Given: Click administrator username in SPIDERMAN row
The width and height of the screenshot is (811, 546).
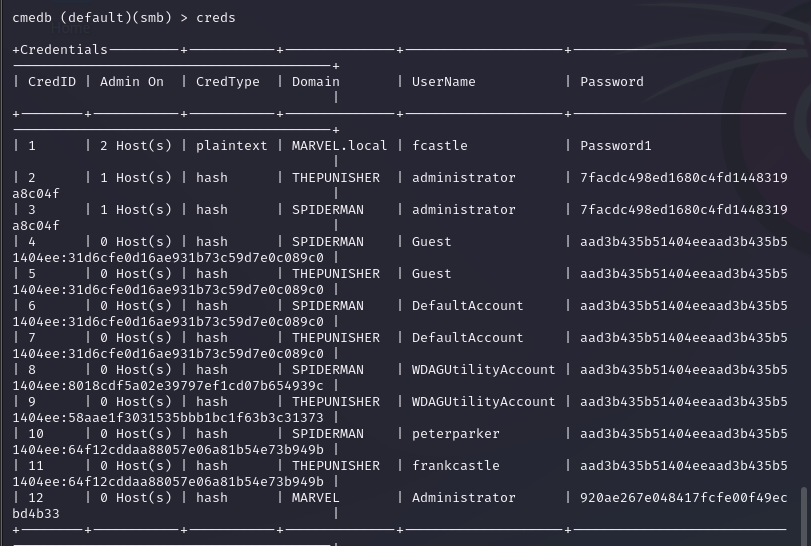Looking at the screenshot, I should click(463, 210).
